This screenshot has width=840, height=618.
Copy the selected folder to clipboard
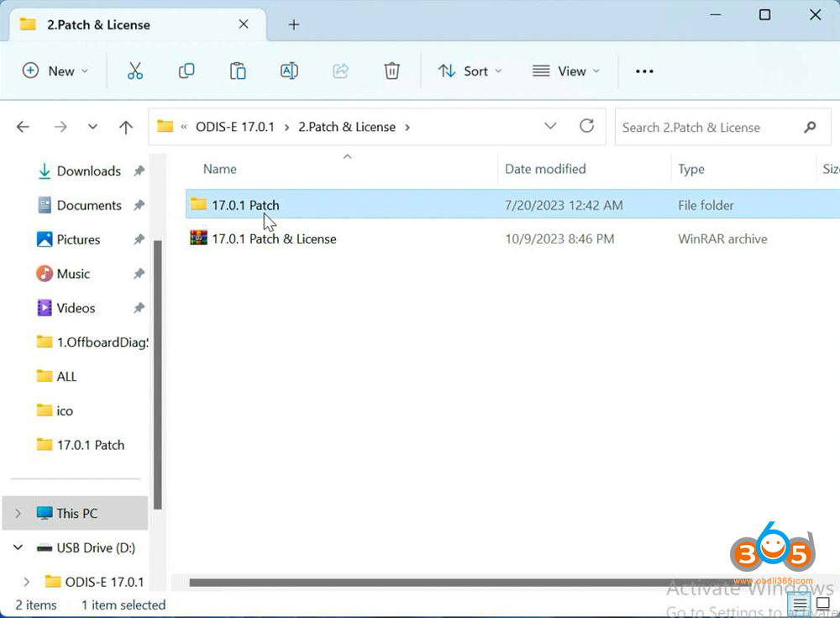coord(186,71)
